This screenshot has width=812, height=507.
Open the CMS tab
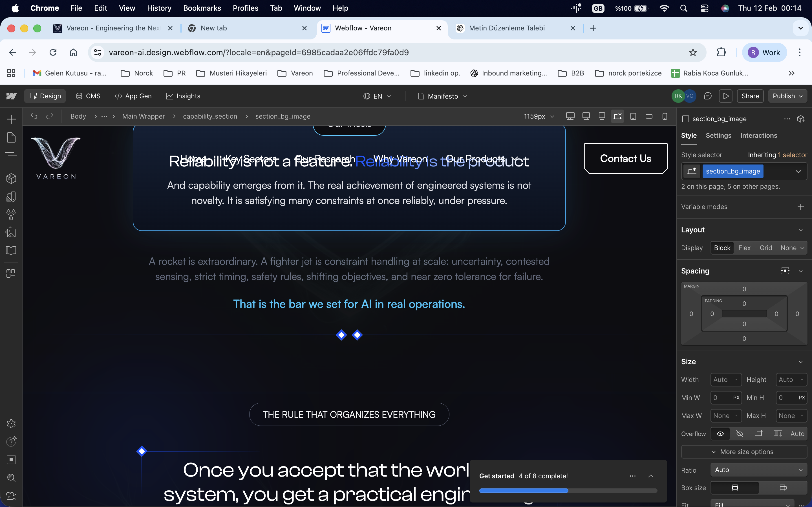click(88, 96)
